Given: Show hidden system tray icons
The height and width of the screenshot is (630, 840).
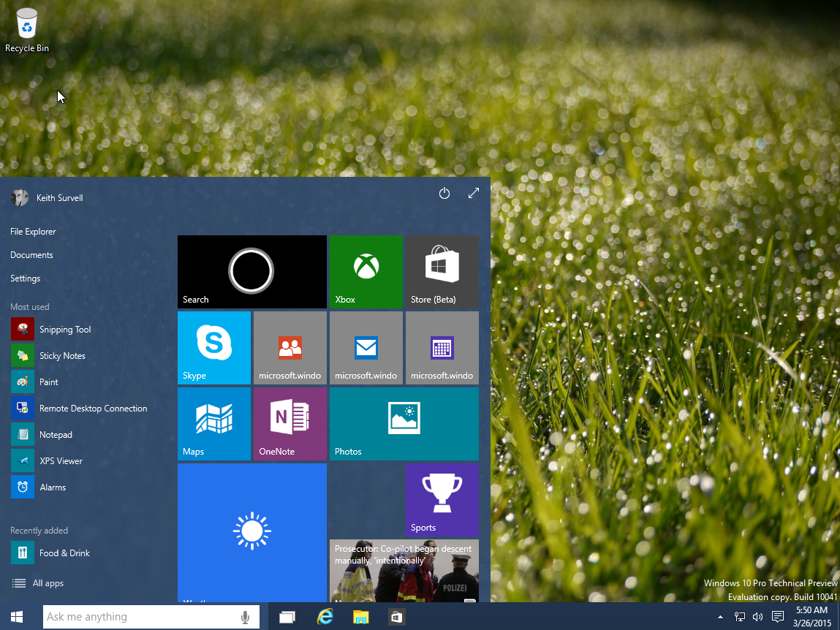Looking at the screenshot, I should (x=720, y=617).
